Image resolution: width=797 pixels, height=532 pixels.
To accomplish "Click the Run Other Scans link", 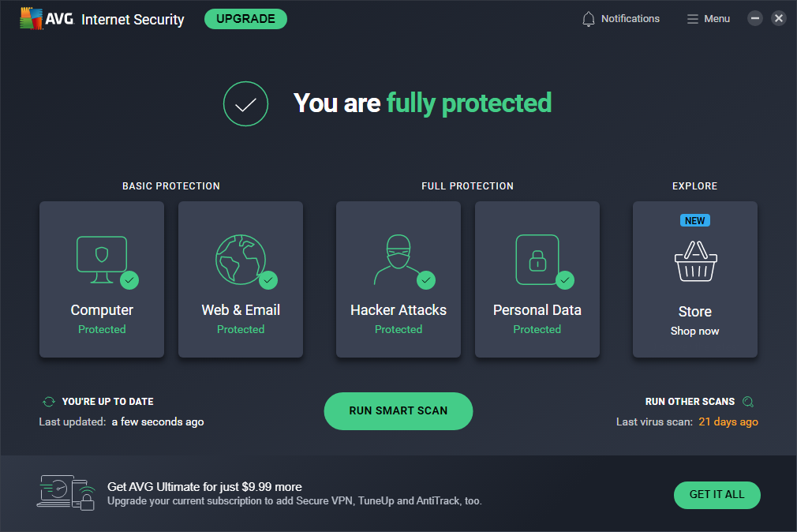I will click(x=690, y=402).
